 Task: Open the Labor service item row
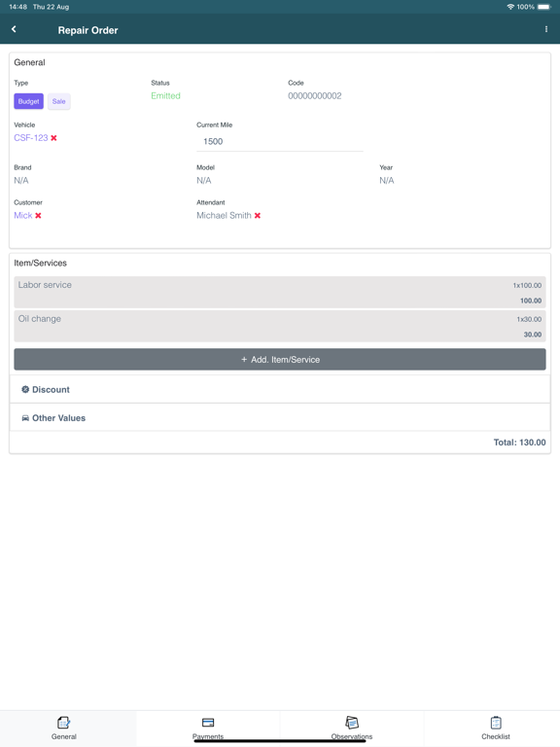click(280, 292)
